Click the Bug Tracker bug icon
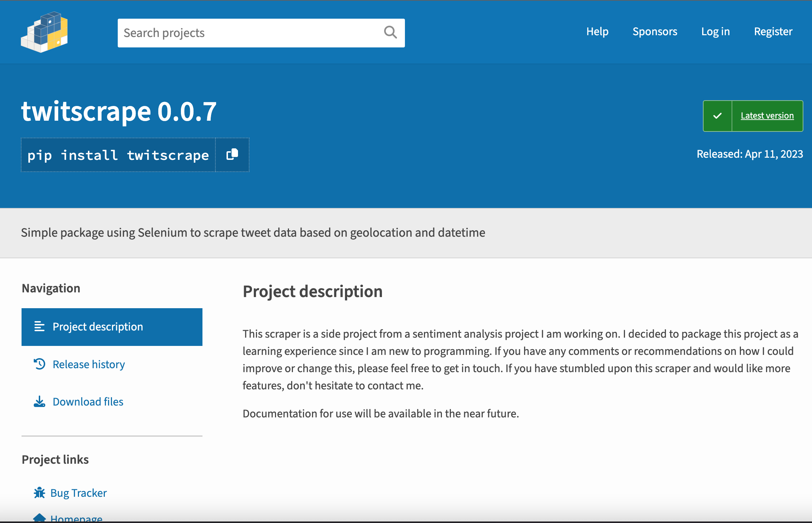This screenshot has height=523, width=812. [39, 492]
